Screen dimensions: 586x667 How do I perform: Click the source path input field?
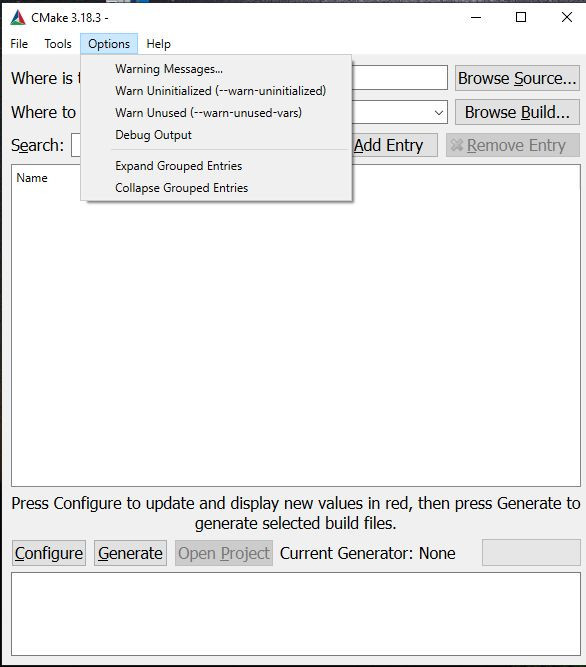(x=399, y=78)
